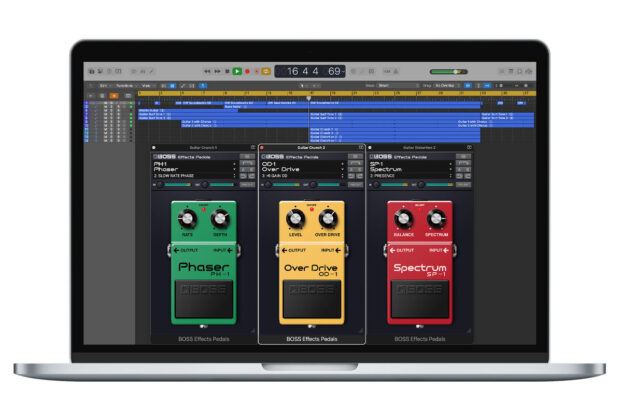Click the orange track header button
This screenshot has width=620, height=420.
tap(114, 96)
